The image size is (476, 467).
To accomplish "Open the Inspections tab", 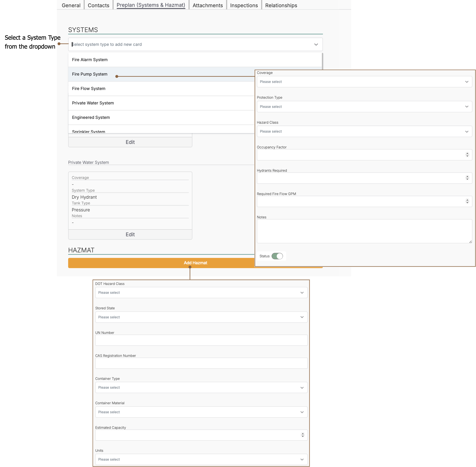I will 244,5.
